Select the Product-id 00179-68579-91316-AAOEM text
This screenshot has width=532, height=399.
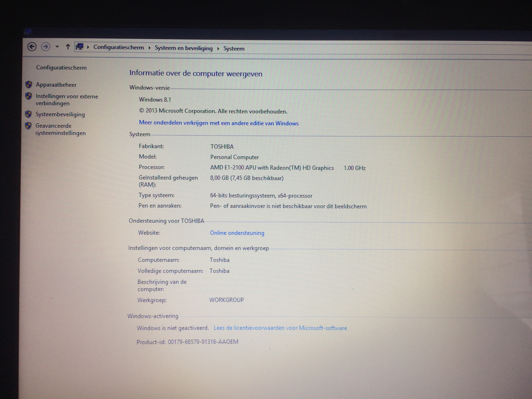point(187,342)
